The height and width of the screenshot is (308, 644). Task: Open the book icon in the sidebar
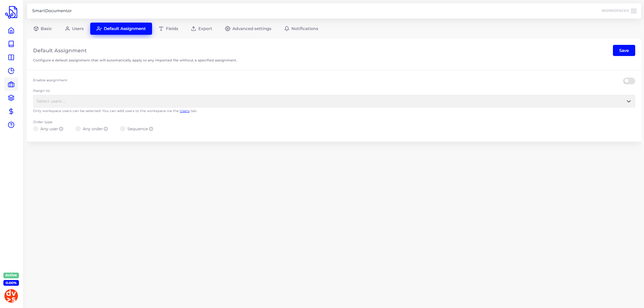pyautogui.click(x=11, y=44)
